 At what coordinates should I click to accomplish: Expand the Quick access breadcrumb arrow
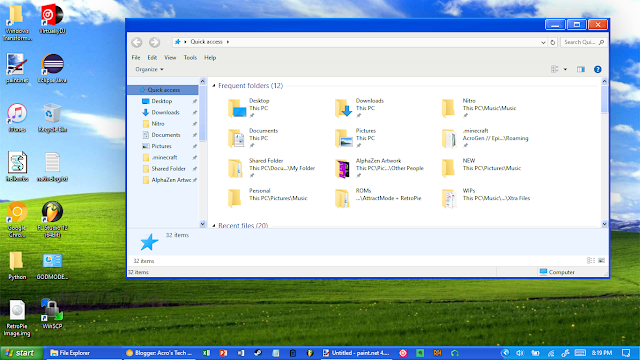tap(228, 42)
